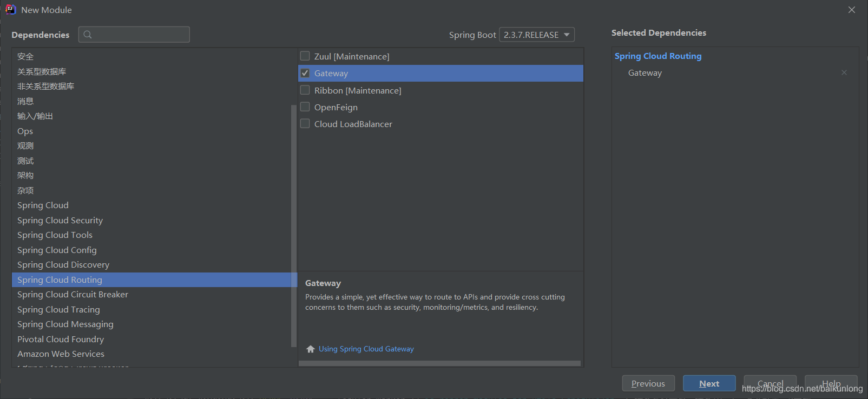Click the search magnifier icon in Dependencies field

88,35
